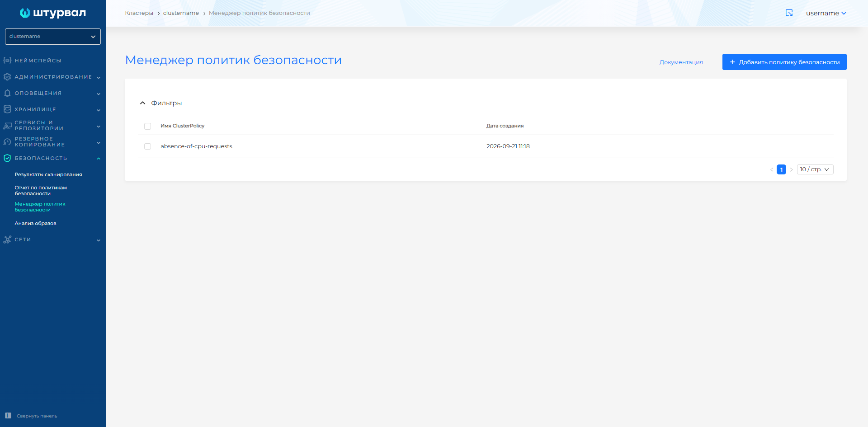Click the clustername breadcrumb link

point(181,13)
